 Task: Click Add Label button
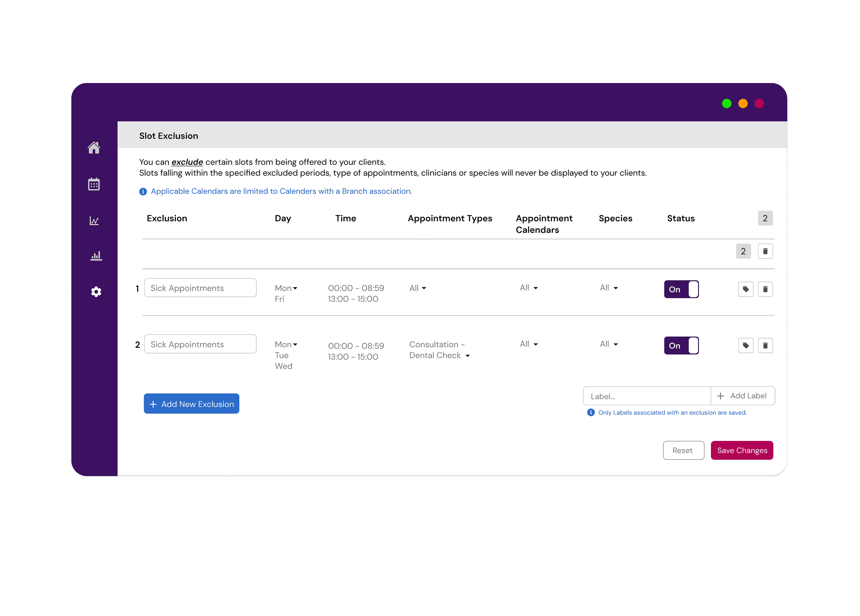coord(742,396)
